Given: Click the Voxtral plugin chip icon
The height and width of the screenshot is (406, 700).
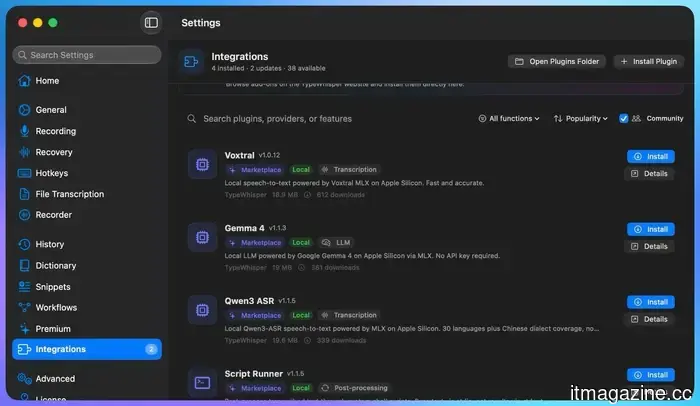Looking at the screenshot, I should click(x=202, y=164).
